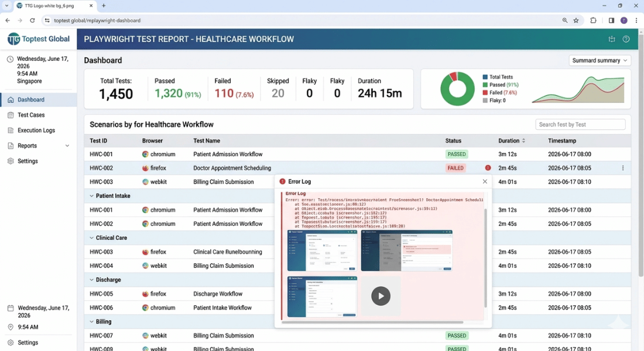Viewport: 644px width, 351px height.
Task: Open the browser zoom magnifier icon
Action: coord(565,20)
